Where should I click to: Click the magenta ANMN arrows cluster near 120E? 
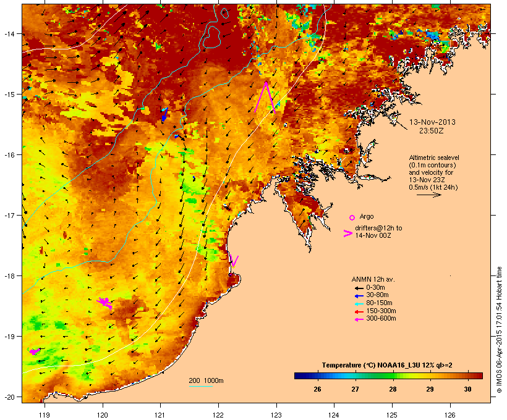pos(104,303)
